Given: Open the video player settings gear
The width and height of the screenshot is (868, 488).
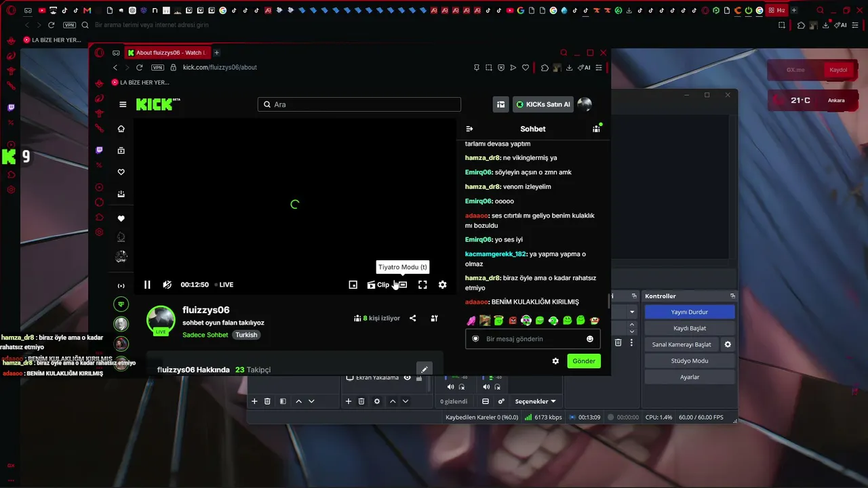Looking at the screenshot, I should pyautogui.click(x=442, y=285).
